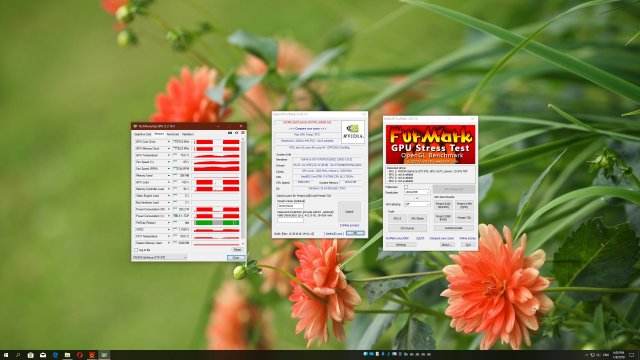Open Opera browser from the taskbar
This screenshot has width=640, height=360.
[80, 355]
